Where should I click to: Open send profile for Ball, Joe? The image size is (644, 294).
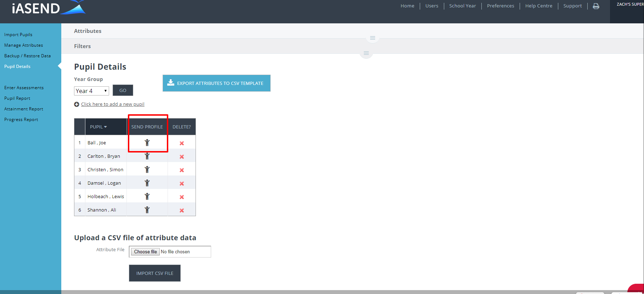tap(147, 143)
